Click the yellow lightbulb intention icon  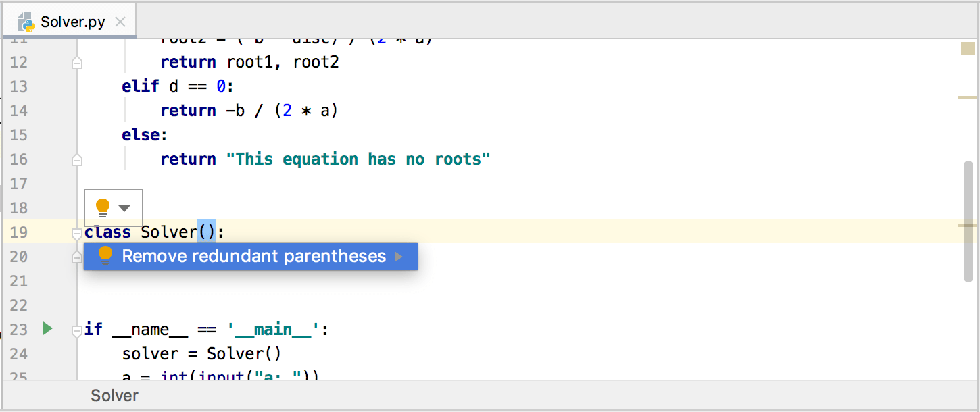[x=103, y=207]
